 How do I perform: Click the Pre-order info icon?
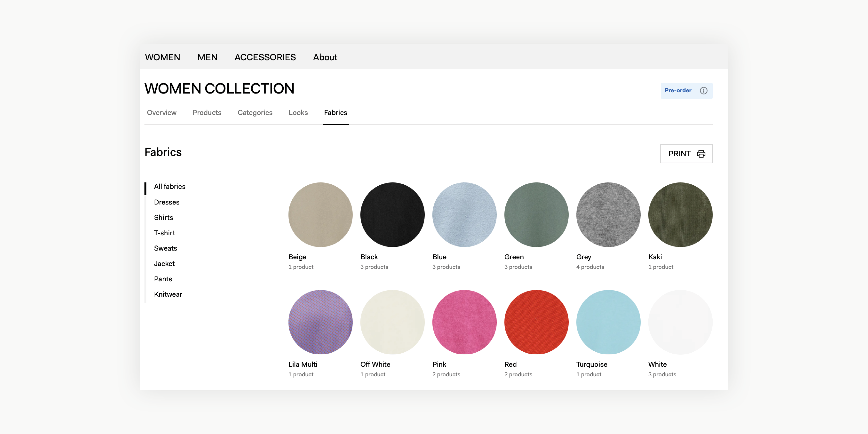[703, 90]
